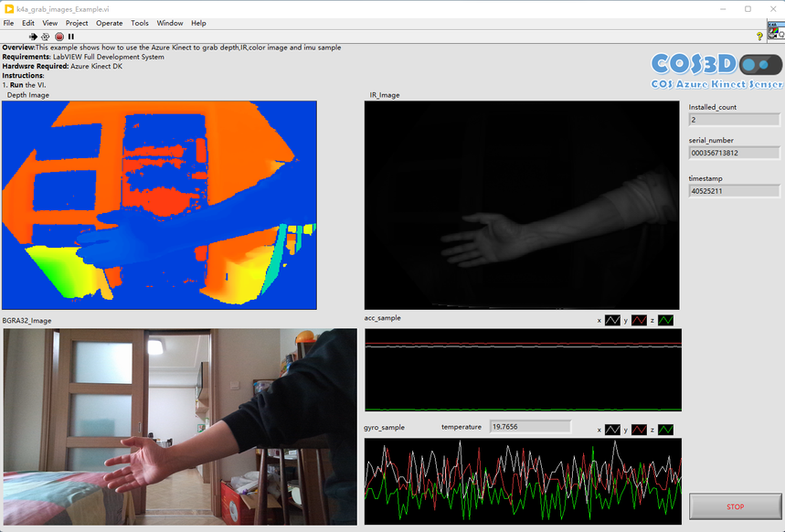Click the 'gyro_sample' label
The image size is (785, 532).
pyautogui.click(x=384, y=427)
